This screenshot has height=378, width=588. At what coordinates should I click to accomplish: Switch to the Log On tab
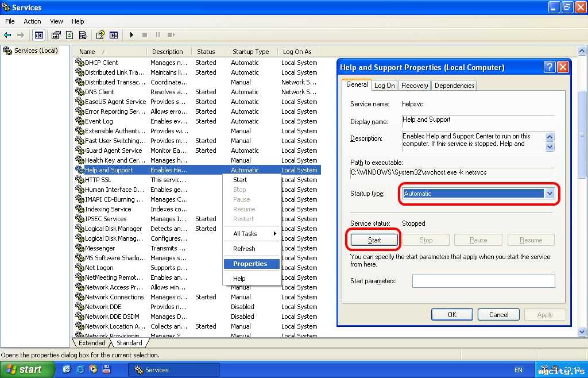[x=384, y=86]
